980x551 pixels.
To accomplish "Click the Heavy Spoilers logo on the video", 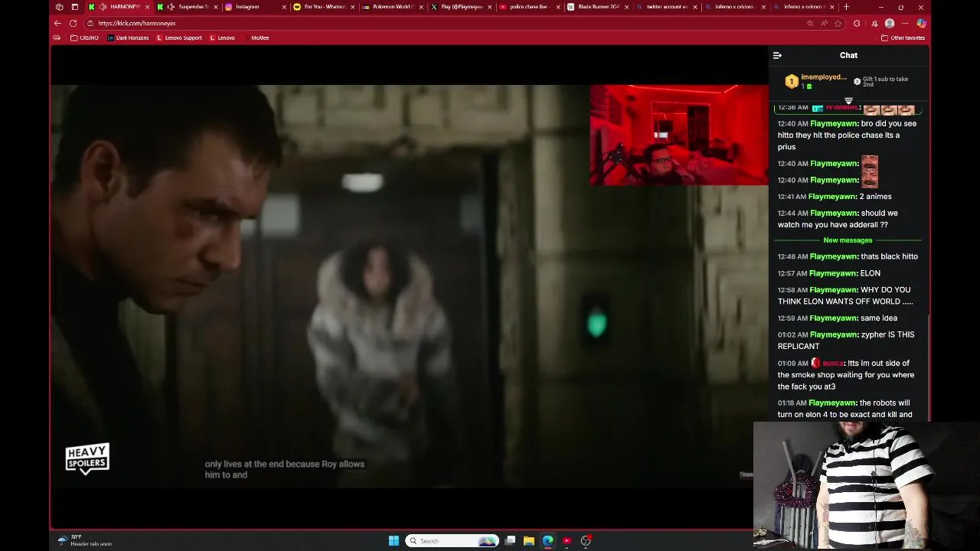I will tap(87, 459).
